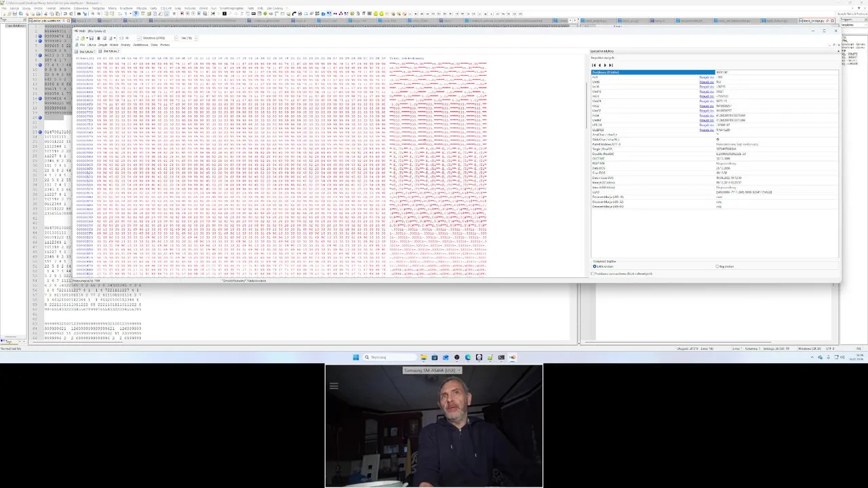Open the terminal app from the taskbar

pyautogui.click(x=501, y=357)
